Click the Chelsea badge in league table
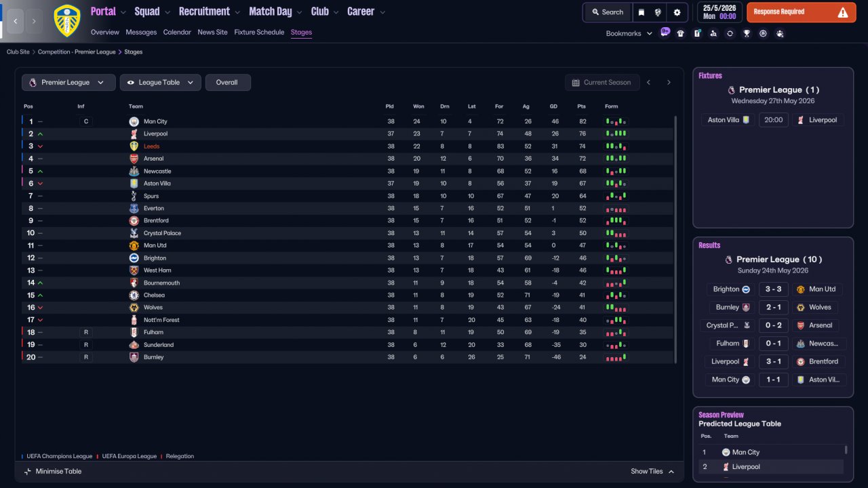The width and height of the screenshot is (868, 488). pos(134,296)
